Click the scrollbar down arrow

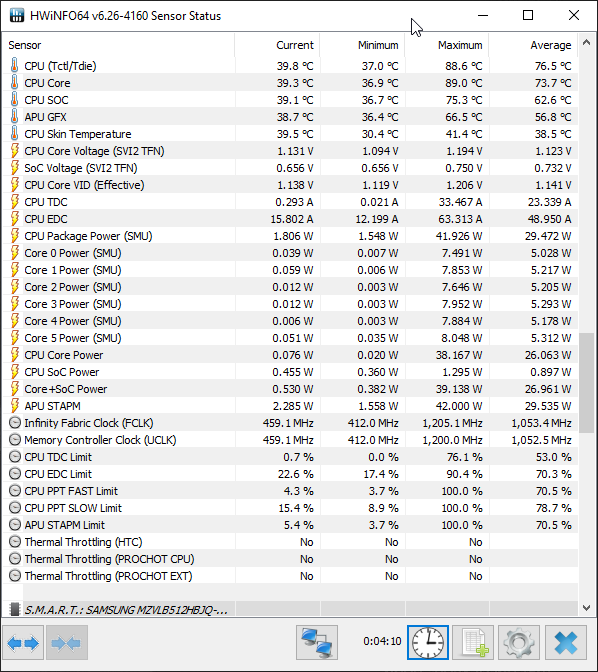pyautogui.click(x=586, y=608)
